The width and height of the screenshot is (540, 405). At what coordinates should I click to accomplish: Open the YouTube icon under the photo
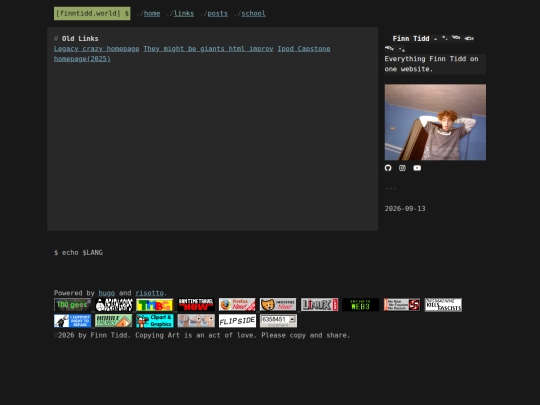point(417,168)
